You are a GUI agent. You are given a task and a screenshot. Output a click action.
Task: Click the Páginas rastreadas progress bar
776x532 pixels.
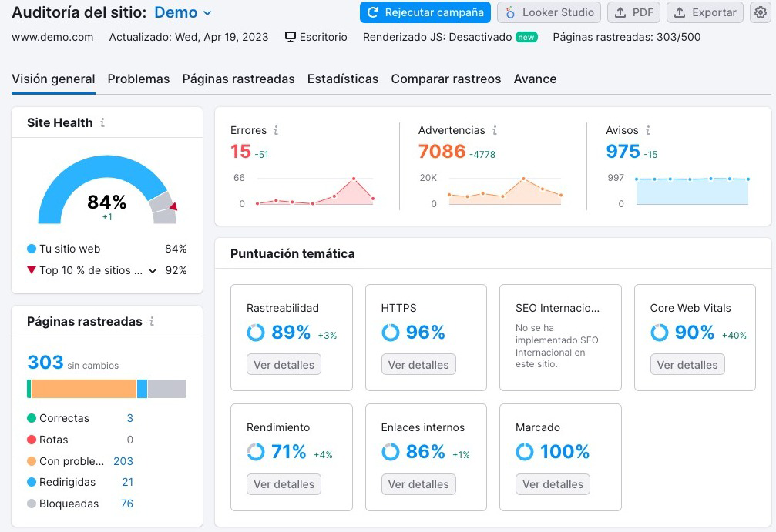coord(106,388)
